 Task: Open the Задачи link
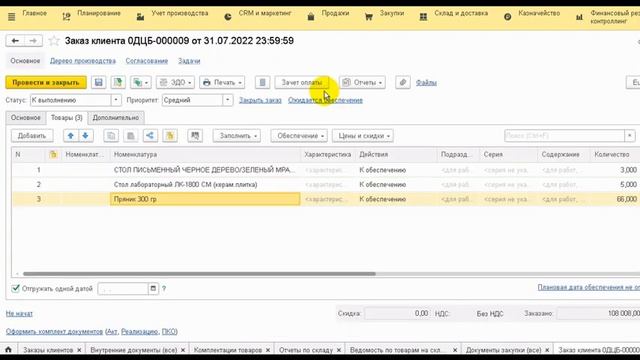(x=189, y=61)
